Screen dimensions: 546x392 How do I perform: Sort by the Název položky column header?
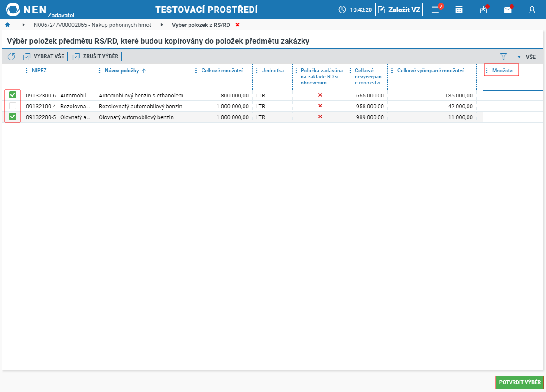122,71
